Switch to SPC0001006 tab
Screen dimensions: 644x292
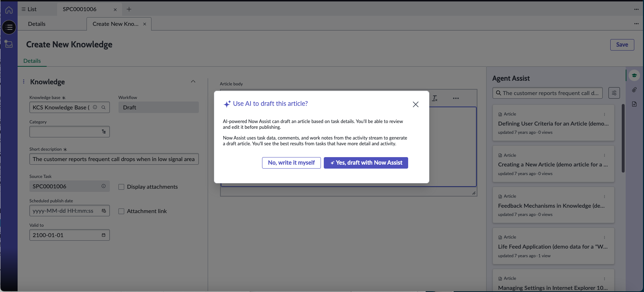pyautogui.click(x=80, y=9)
